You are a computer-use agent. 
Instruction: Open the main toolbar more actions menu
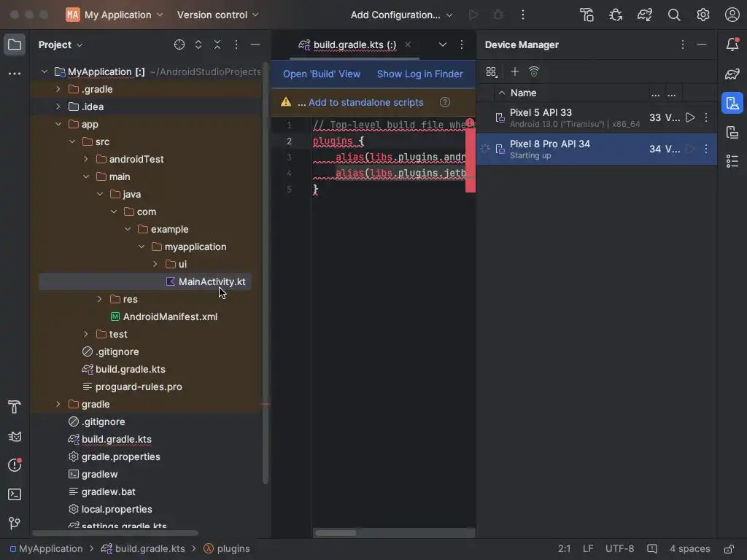(522, 15)
